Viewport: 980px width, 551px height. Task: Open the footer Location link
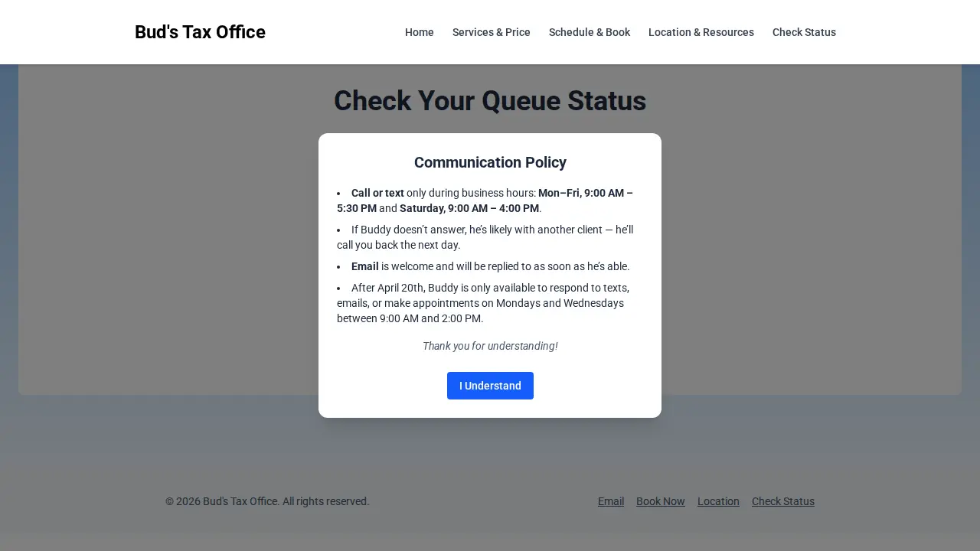pos(718,501)
